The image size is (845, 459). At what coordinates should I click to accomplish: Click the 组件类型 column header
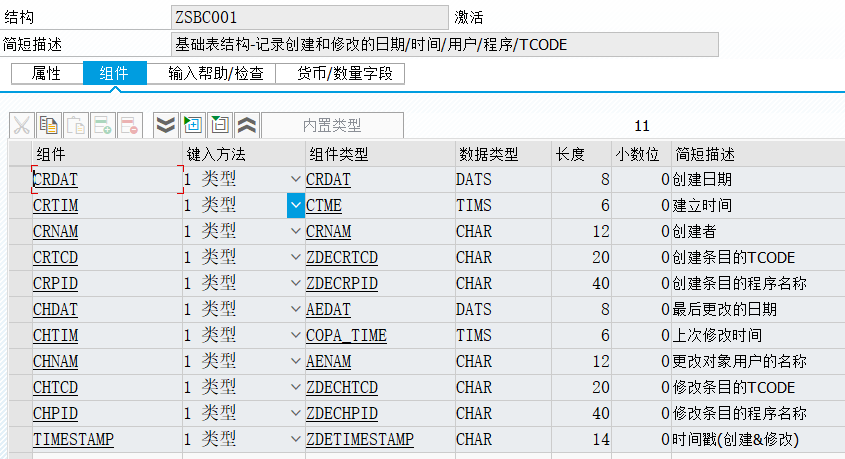click(x=380, y=154)
